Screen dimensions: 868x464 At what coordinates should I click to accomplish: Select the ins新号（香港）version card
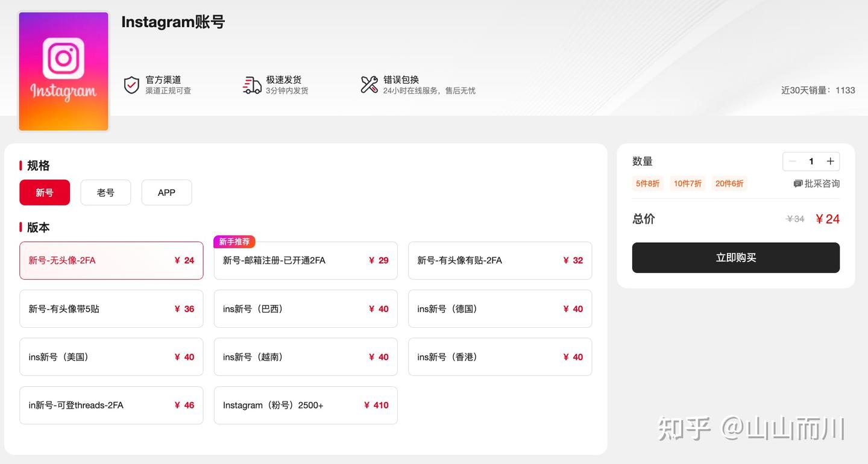coord(500,357)
